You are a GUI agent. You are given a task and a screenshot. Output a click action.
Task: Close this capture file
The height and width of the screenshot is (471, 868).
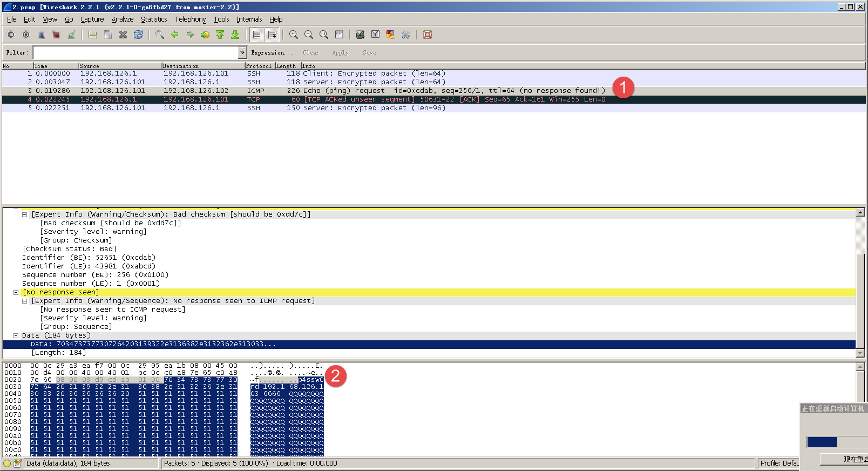pos(123,35)
